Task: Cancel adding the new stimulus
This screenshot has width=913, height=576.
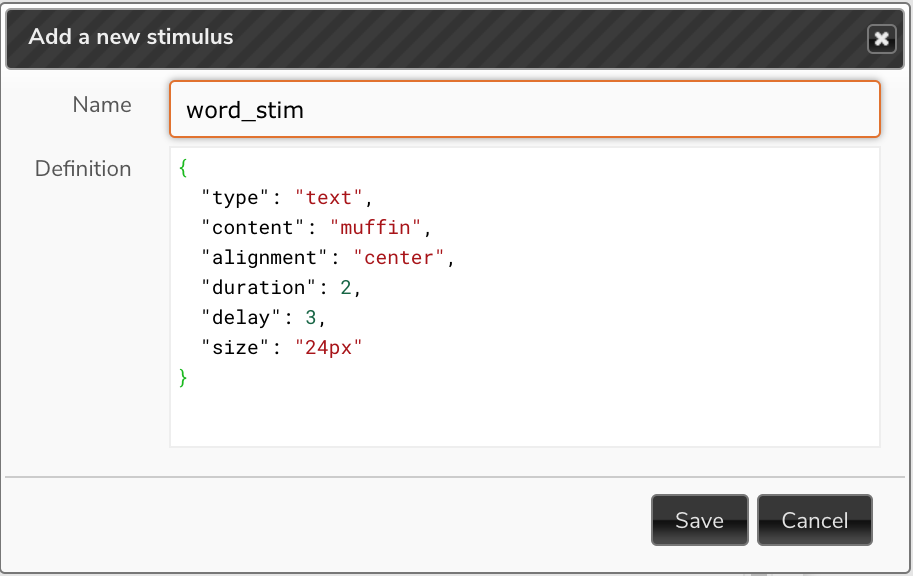Action: [x=815, y=520]
